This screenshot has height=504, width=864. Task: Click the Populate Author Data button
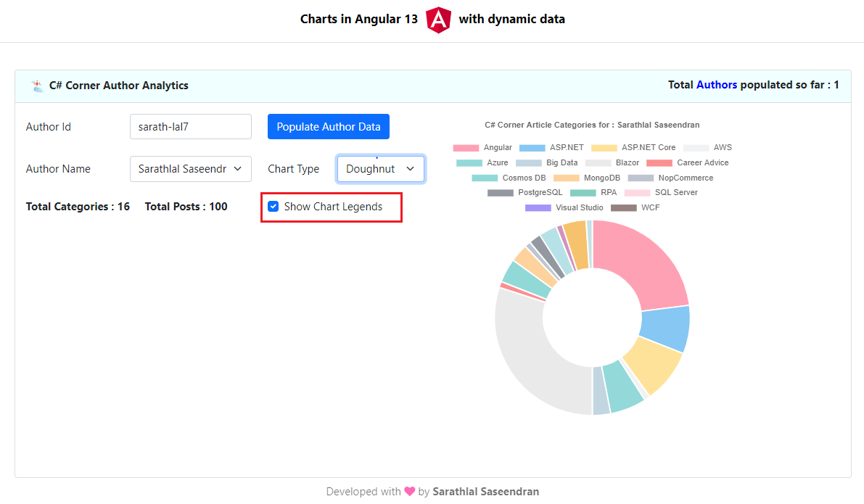[329, 127]
